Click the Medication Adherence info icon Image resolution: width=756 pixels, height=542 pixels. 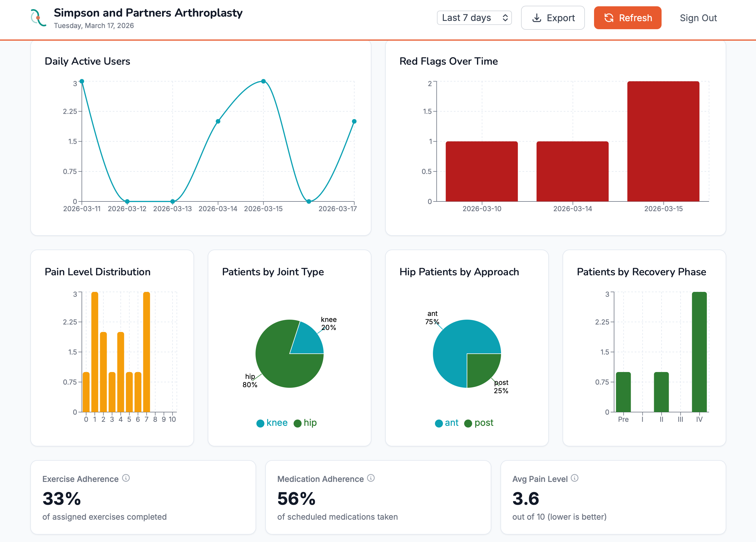pyautogui.click(x=371, y=478)
